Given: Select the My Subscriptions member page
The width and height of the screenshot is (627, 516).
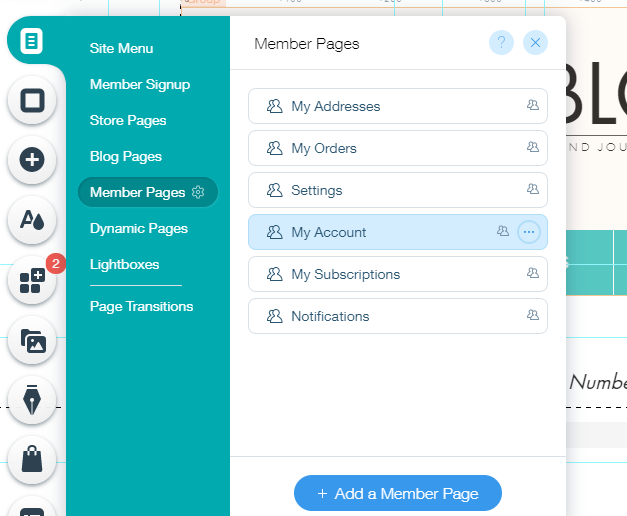Looking at the screenshot, I should [398, 274].
